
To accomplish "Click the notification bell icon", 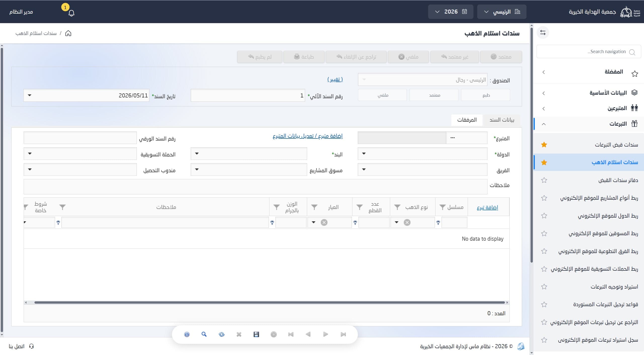I will click(71, 13).
